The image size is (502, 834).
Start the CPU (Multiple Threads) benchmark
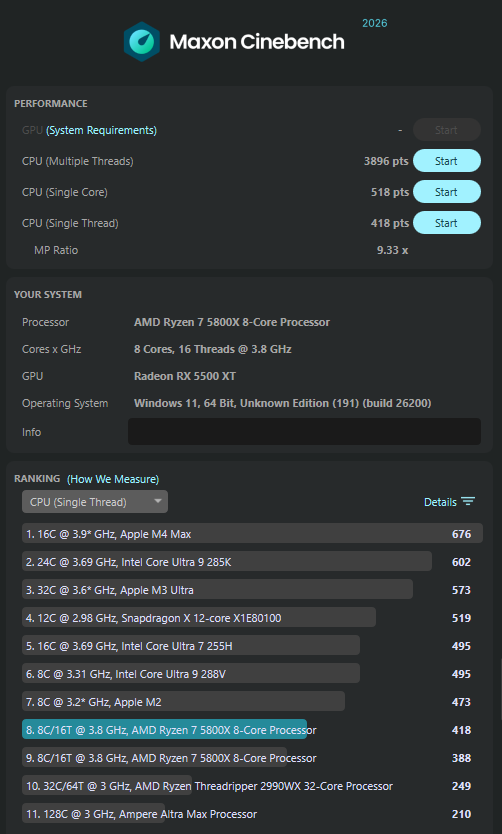point(447,161)
